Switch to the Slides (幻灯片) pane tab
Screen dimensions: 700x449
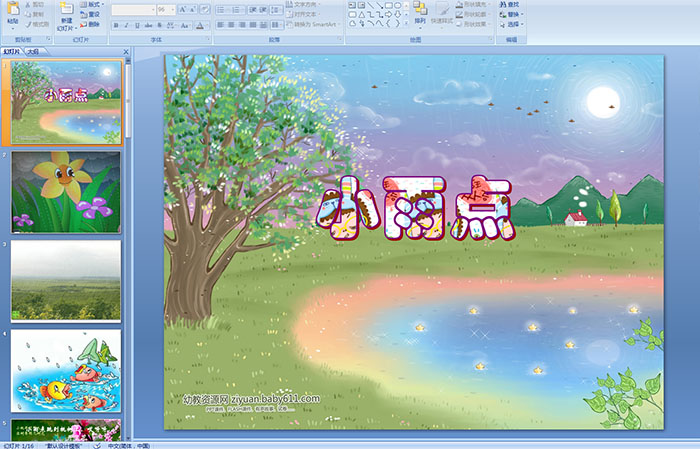pyautogui.click(x=12, y=52)
